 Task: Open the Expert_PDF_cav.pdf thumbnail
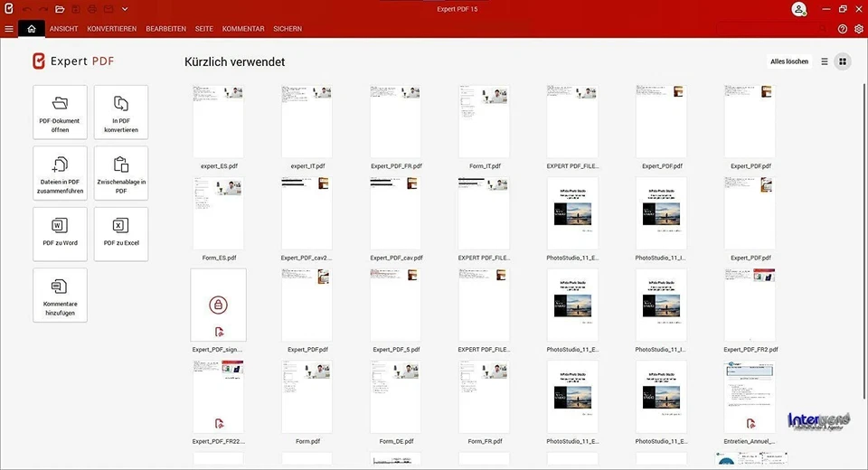pyautogui.click(x=395, y=213)
